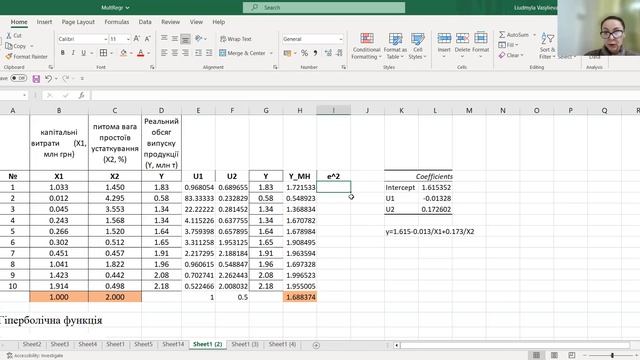Click Decrease Indent icon
Screen dimensions: 640x360
(198, 53)
